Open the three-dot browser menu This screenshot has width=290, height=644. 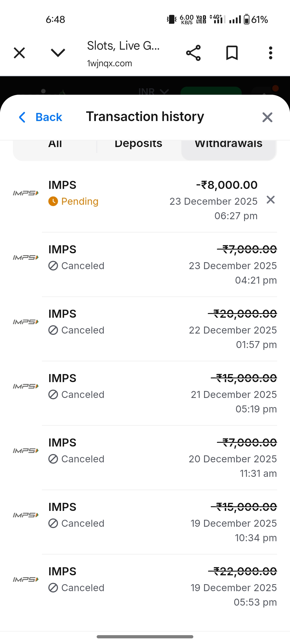tap(270, 53)
